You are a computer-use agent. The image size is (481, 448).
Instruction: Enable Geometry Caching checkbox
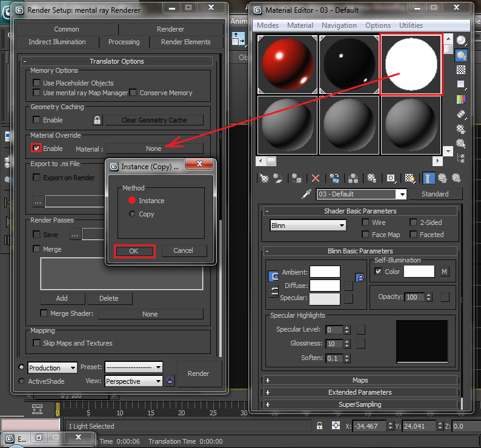36,120
